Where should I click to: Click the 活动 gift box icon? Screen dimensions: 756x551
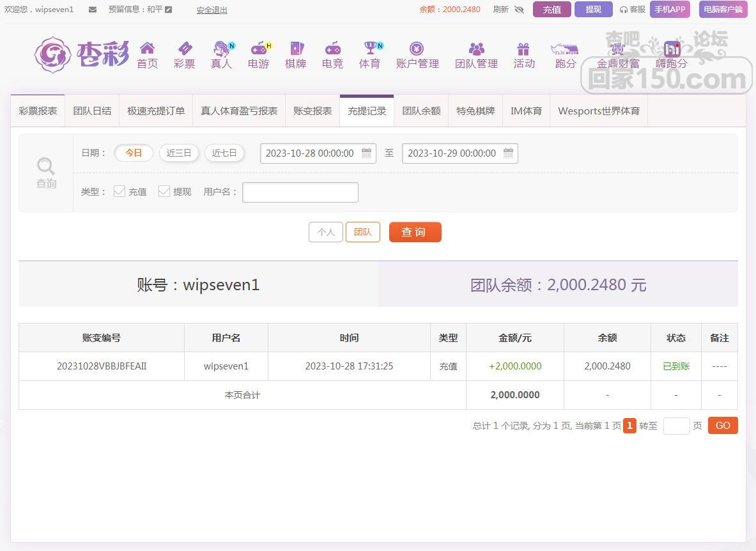523,49
